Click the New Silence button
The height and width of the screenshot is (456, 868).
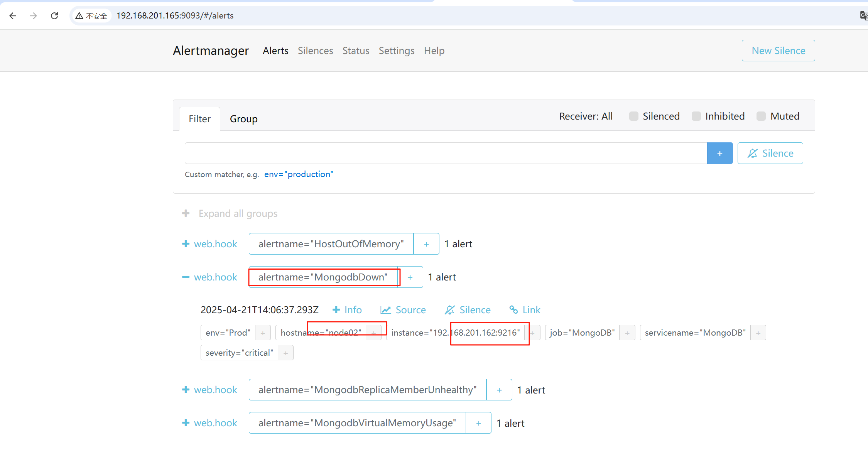coord(778,51)
